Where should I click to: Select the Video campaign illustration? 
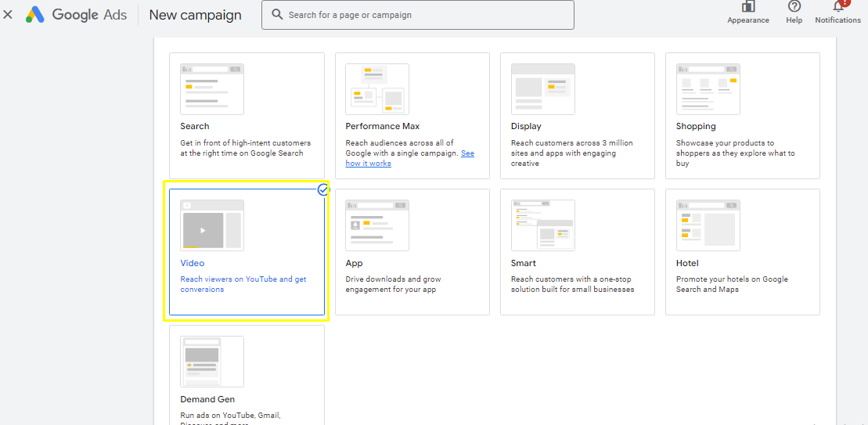pos(212,225)
